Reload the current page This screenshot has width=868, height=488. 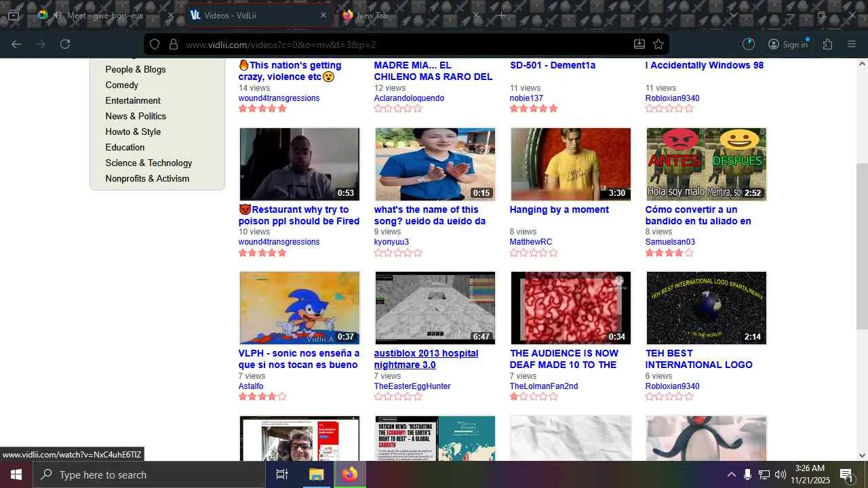65,44
